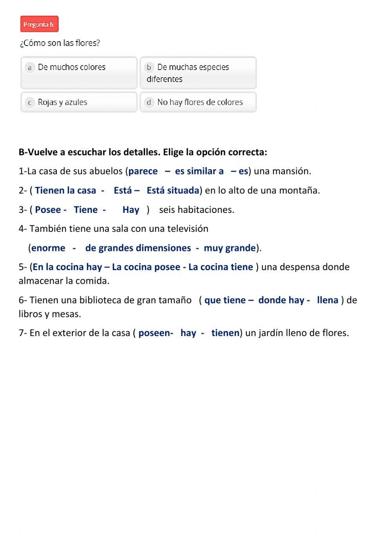Click the letter 'a' option badge
392x554 pixels.
pos(30,67)
